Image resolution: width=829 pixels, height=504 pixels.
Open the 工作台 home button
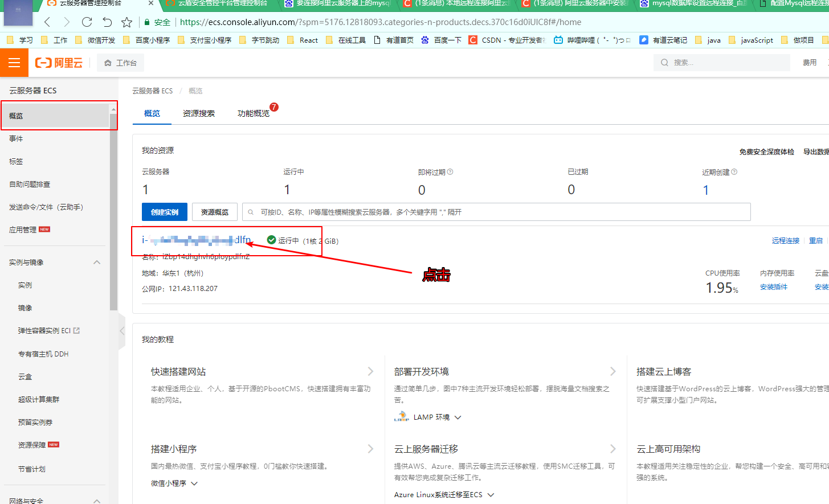coord(120,63)
